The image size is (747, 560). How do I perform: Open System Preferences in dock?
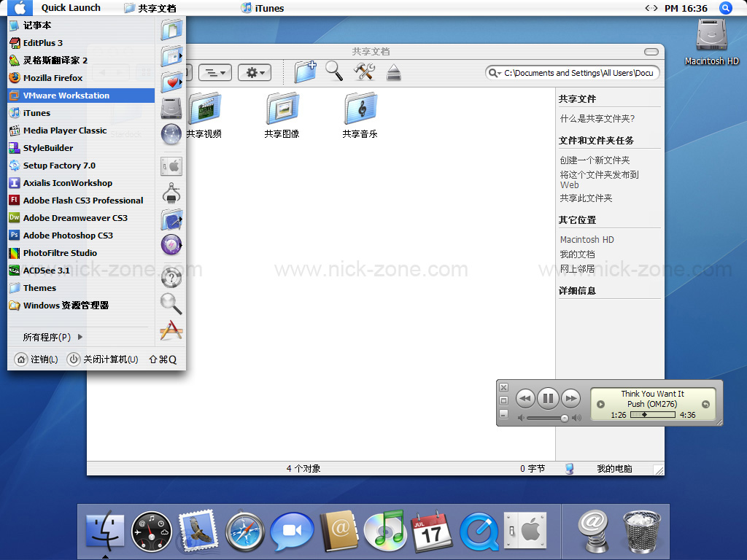[x=525, y=531]
